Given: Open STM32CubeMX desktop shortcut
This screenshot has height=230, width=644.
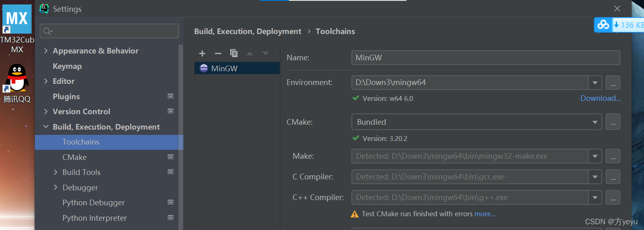Looking at the screenshot, I should coord(17,29).
